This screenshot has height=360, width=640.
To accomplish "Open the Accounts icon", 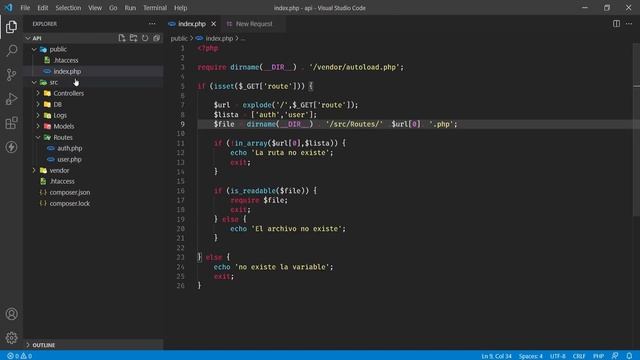I will coord(11,314).
